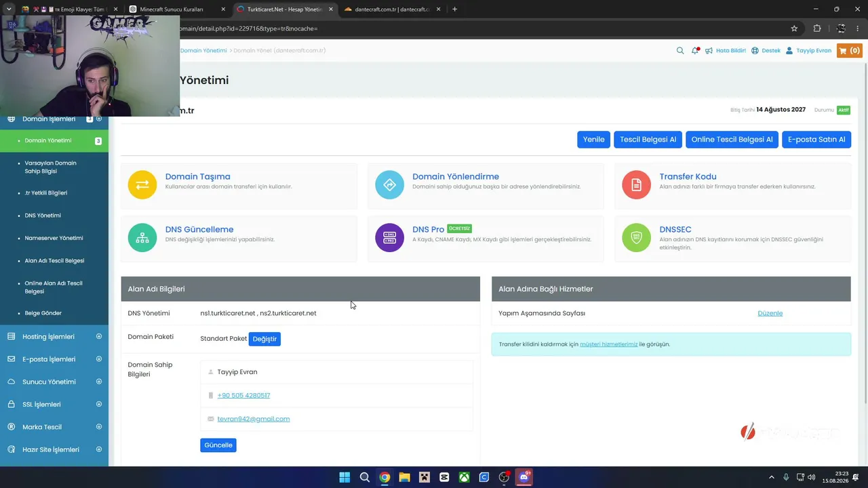Open Online Alan Adı Tescil Belgesi item
The width and height of the screenshot is (868, 488).
click(54, 287)
